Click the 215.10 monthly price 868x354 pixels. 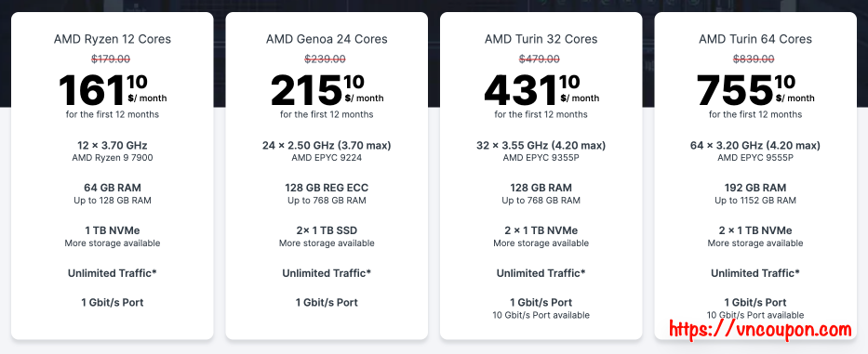click(327, 90)
